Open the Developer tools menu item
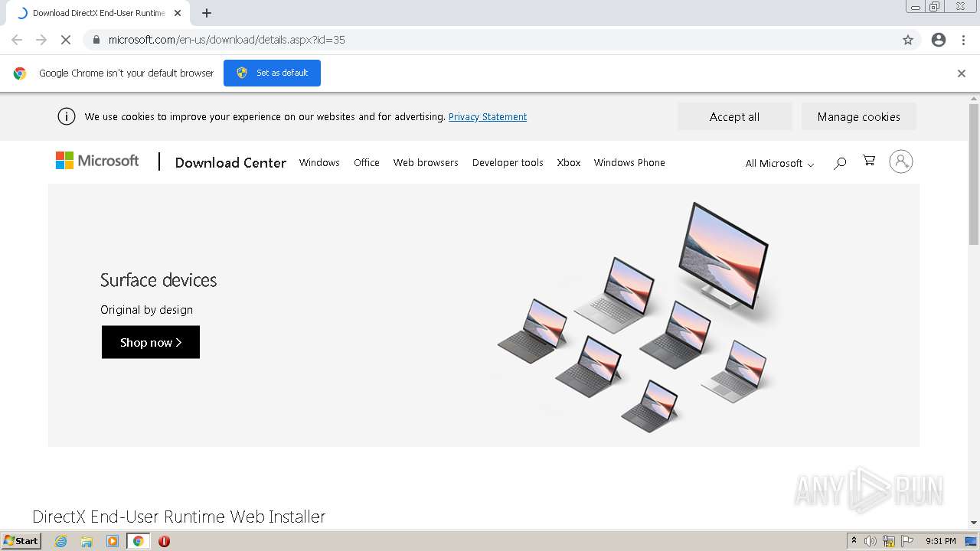The height and width of the screenshot is (551, 980). 508,162
